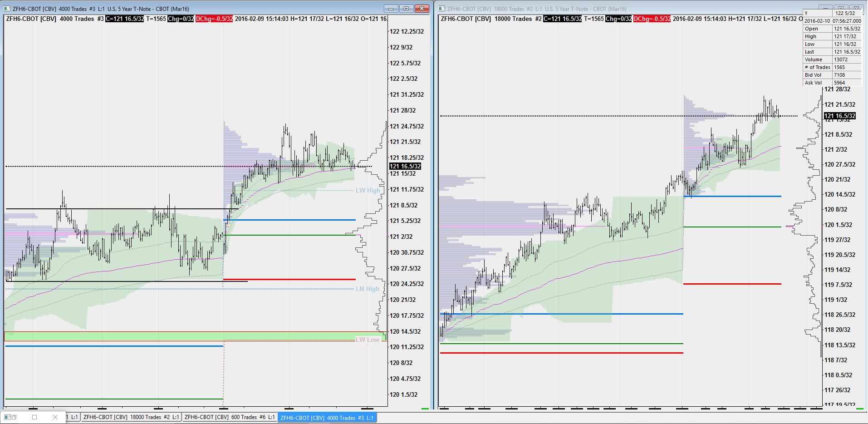Click the Y value 122 5/32 in the data box
This screenshot has width=868, height=424.
click(845, 13)
